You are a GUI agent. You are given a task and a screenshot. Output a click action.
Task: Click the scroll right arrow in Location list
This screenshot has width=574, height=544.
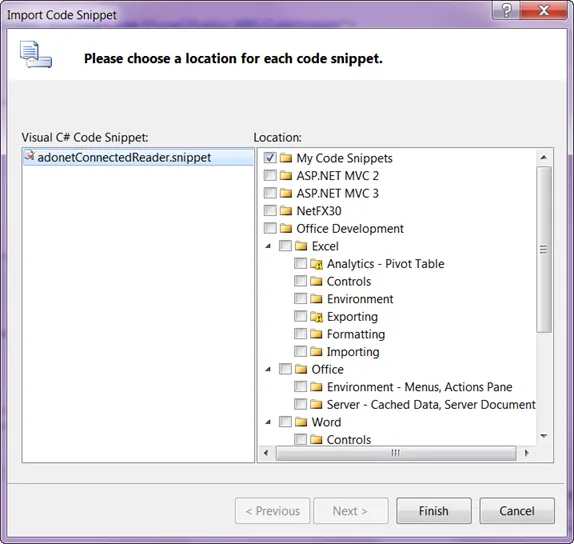tap(526, 453)
